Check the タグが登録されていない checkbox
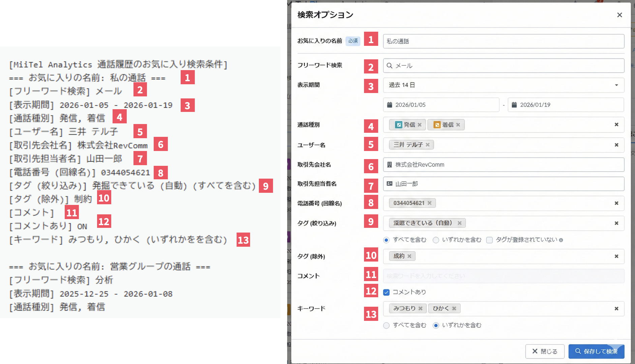 489,240
